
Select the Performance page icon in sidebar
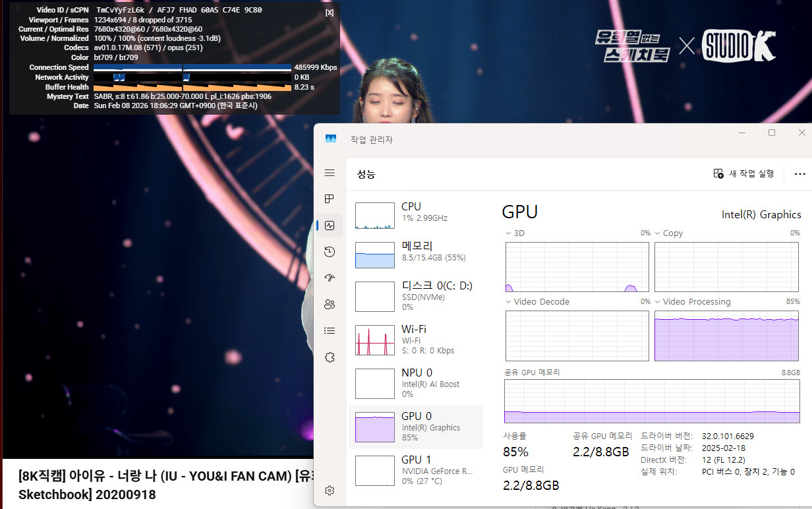pos(330,225)
